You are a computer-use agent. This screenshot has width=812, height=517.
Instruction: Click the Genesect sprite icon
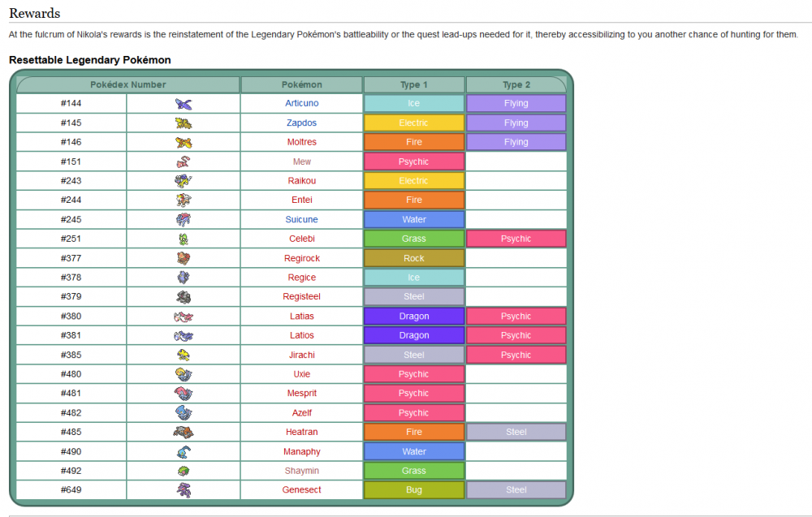click(184, 490)
